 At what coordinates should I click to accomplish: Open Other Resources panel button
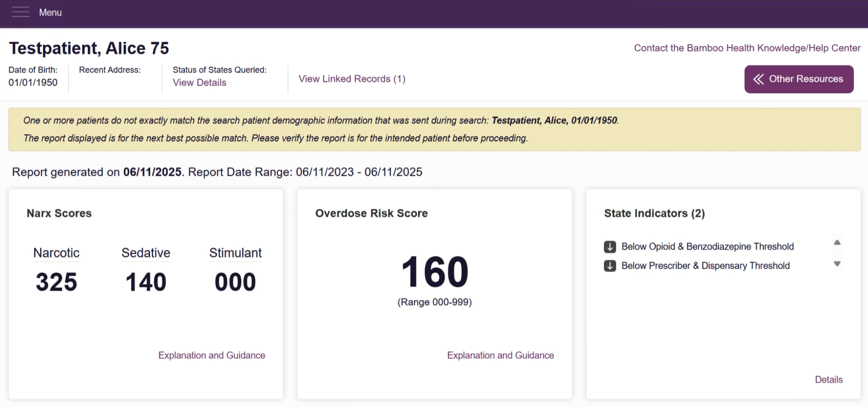798,79
